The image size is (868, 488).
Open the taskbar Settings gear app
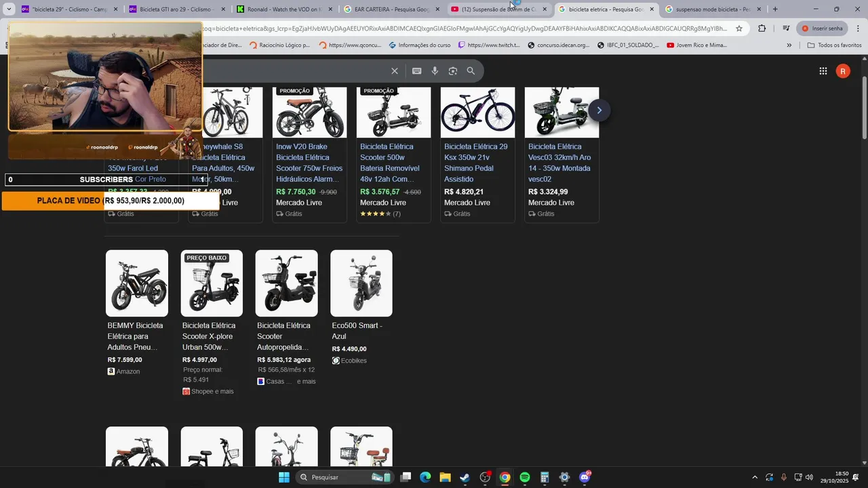pyautogui.click(x=564, y=477)
